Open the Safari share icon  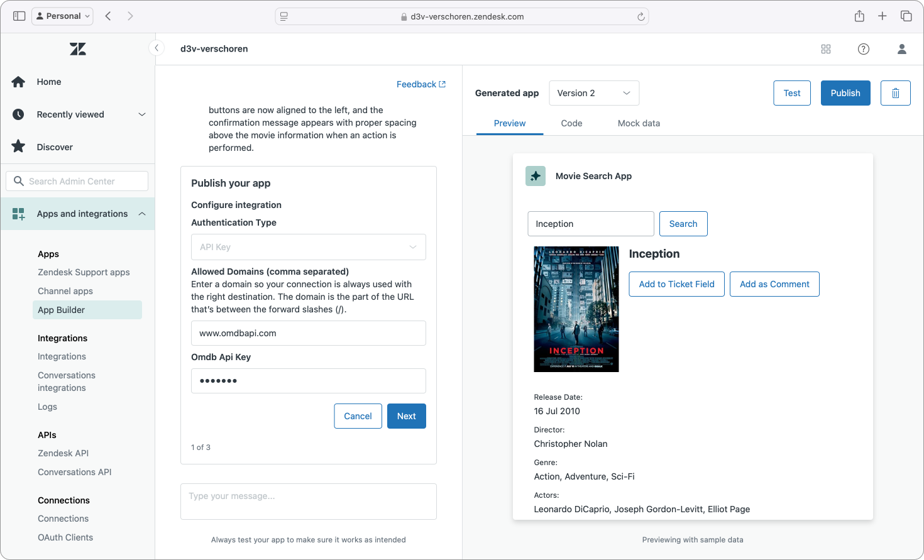coord(859,16)
